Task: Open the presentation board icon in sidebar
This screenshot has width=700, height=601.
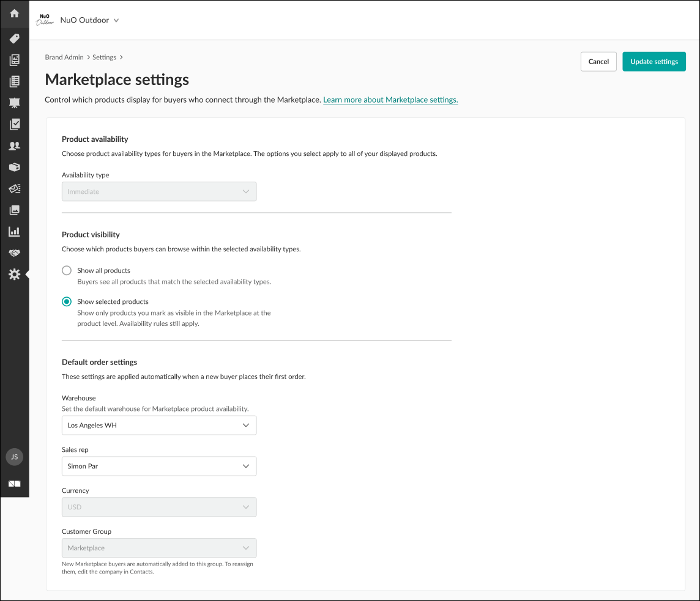Action: coord(14,103)
